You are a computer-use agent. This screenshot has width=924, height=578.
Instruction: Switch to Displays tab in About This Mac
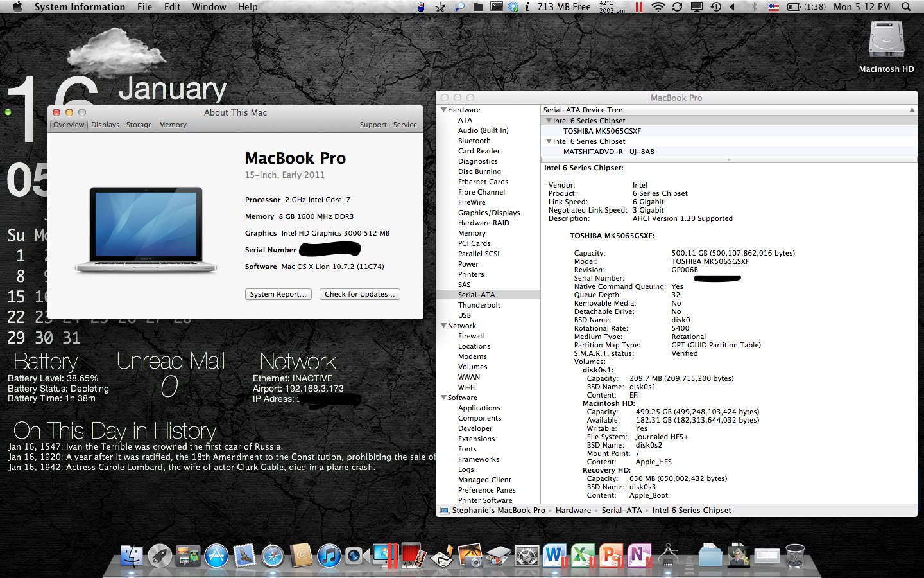pyautogui.click(x=105, y=125)
